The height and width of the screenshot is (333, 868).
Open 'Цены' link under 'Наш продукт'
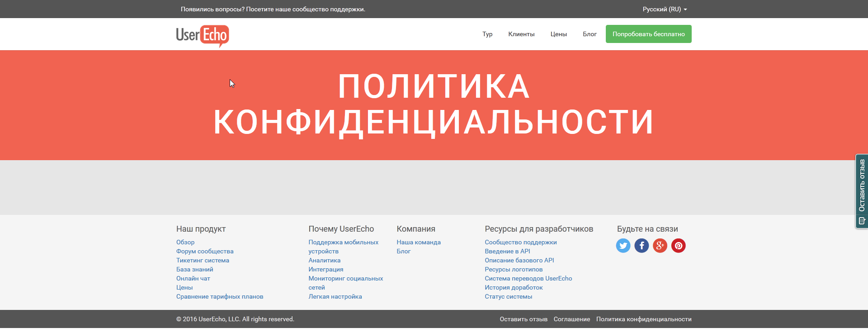point(184,287)
